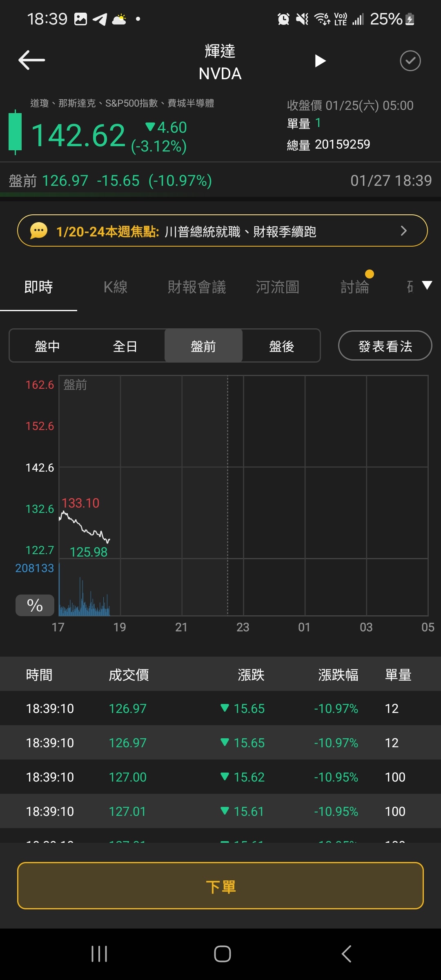Toggle the % percent axis button on chart
441x980 pixels.
[x=35, y=605]
